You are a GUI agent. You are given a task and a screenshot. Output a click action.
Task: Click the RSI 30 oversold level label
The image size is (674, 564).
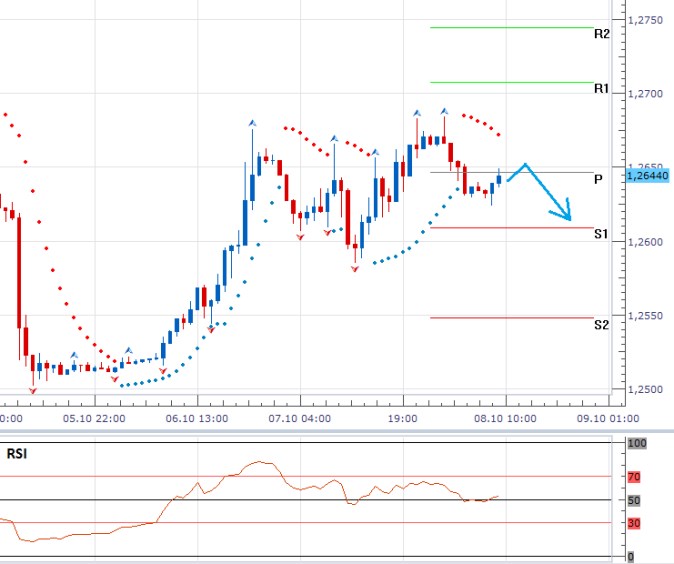634,522
